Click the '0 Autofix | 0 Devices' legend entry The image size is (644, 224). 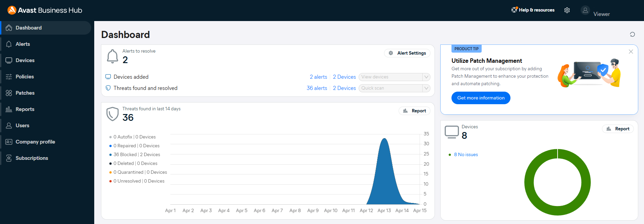point(133,137)
